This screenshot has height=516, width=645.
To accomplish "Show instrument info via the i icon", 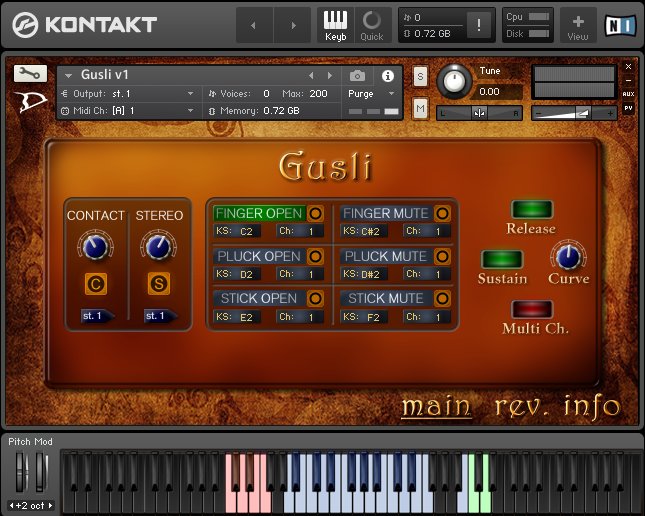I will pyautogui.click(x=387, y=76).
